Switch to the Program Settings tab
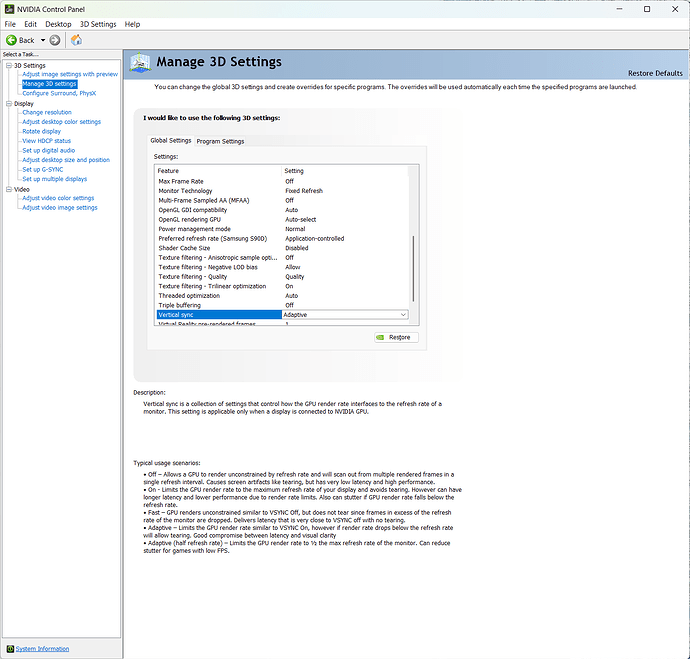This screenshot has width=690, height=659. 220,141
